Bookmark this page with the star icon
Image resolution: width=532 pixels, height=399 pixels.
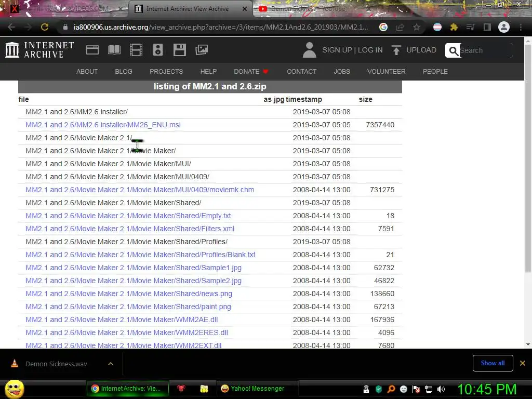click(417, 27)
